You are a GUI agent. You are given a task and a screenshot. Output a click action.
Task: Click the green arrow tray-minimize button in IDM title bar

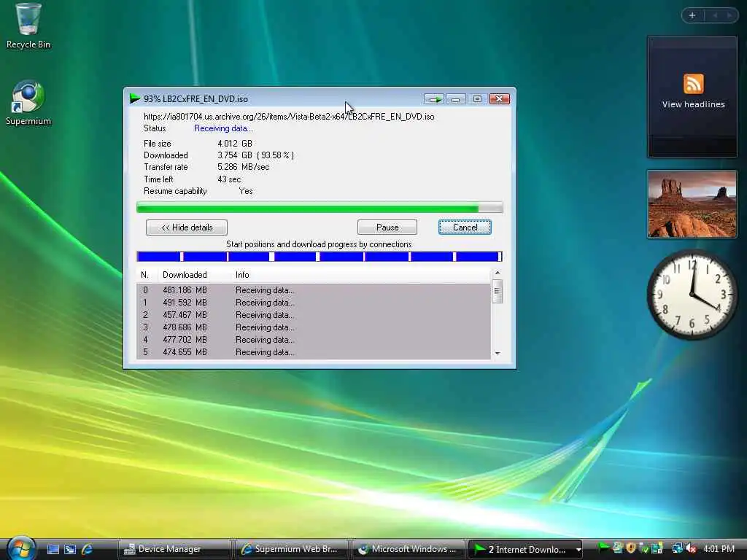point(434,99)
